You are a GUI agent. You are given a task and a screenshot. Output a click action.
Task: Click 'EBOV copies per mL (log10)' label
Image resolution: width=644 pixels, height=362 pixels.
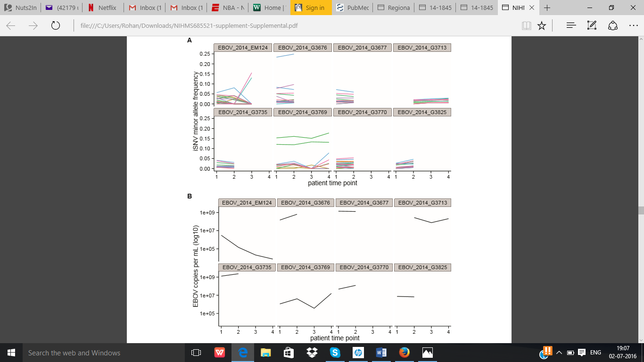tap(196, 265)
